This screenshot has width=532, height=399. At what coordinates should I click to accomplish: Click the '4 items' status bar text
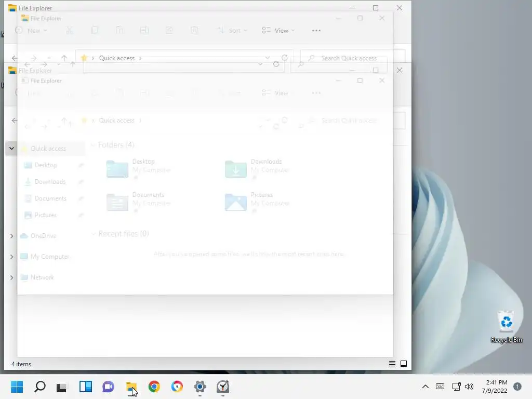(21, 364)
